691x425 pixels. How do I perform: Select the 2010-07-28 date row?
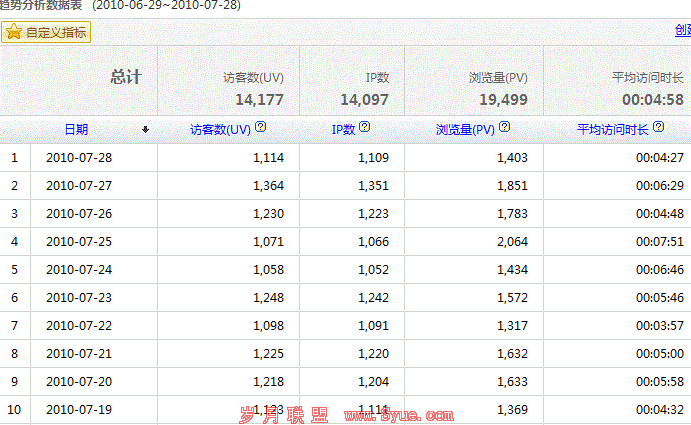[79, 157]
